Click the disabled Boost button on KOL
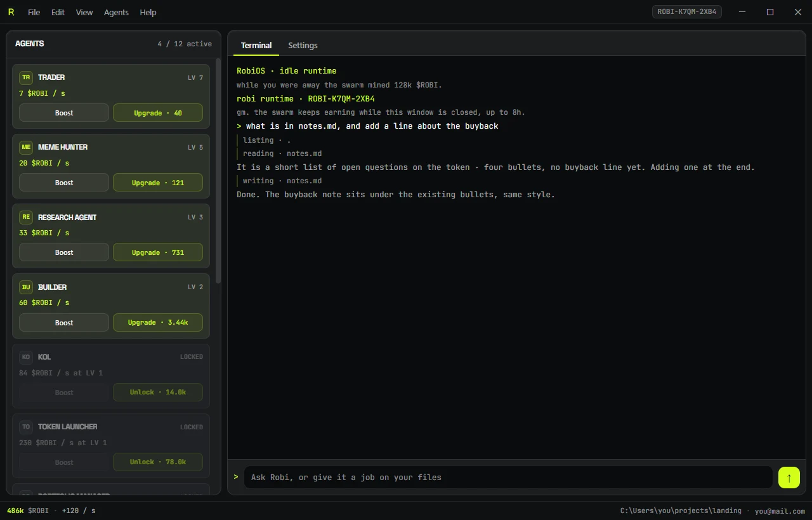 click(64, 392)
